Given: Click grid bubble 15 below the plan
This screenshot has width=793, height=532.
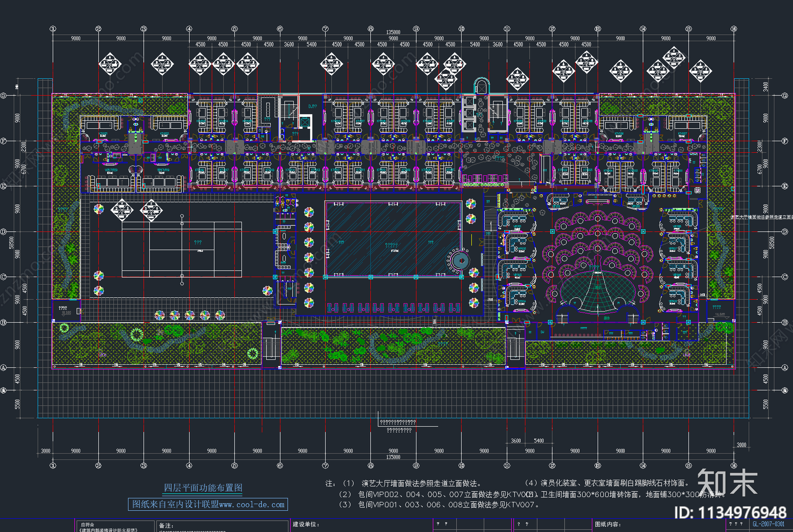Looking at the screenshot, I should click(x=688, y=465).
